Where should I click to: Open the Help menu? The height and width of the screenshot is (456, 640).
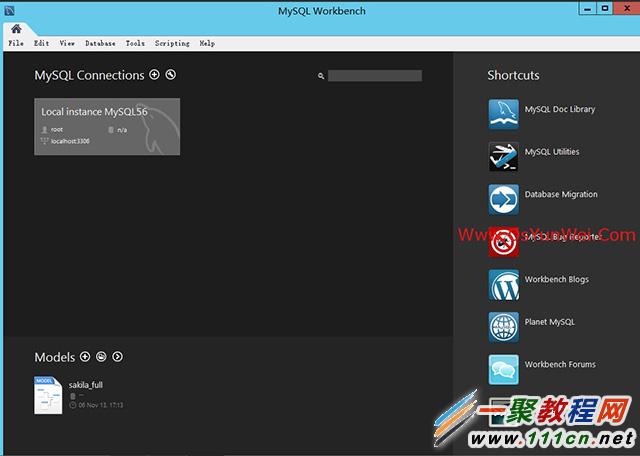click(207, 43)
